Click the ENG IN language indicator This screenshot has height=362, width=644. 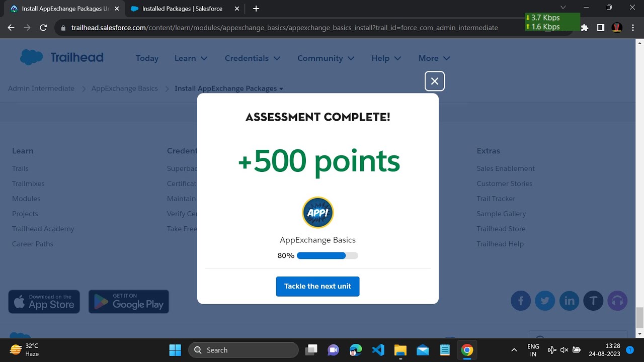click(x=533, y=350)
